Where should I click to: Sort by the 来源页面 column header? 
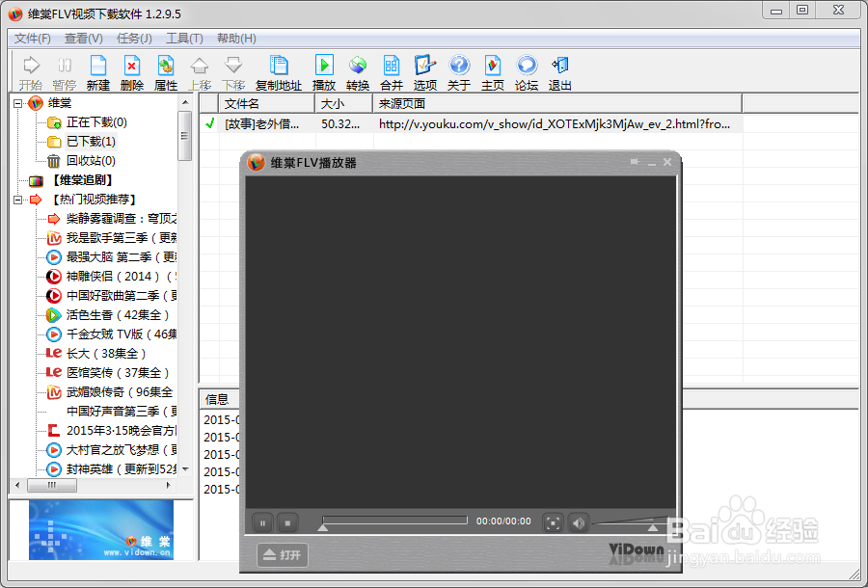click(557, 103)
